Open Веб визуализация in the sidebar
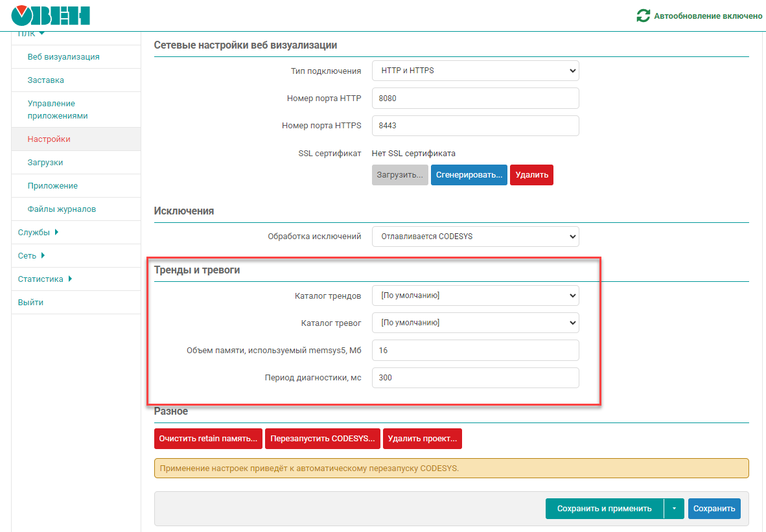The height and width of the screenshot is (532, 766). click(x=64, y=57)
